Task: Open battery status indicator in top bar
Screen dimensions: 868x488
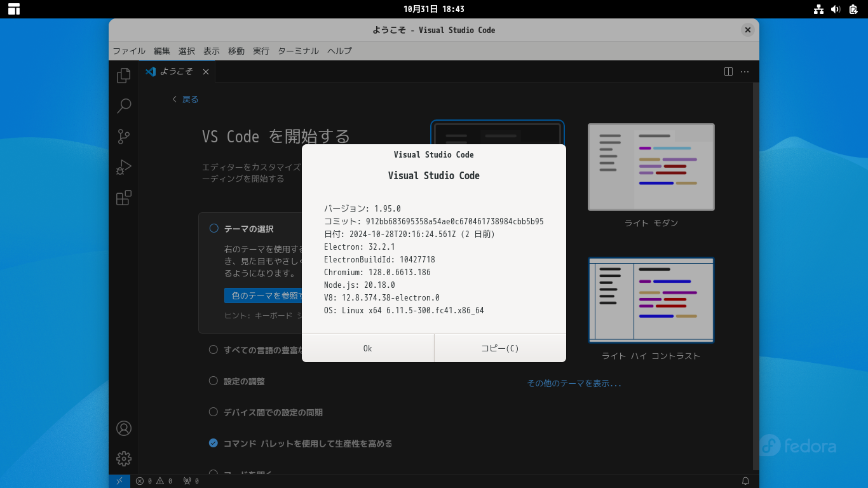Action: pyautogui.click(x=853, y=9)
